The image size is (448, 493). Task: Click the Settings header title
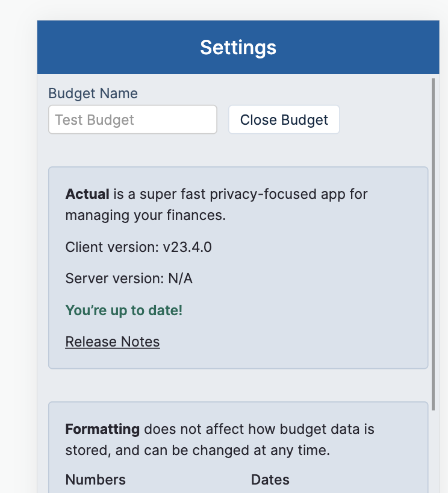click(238, 48)
